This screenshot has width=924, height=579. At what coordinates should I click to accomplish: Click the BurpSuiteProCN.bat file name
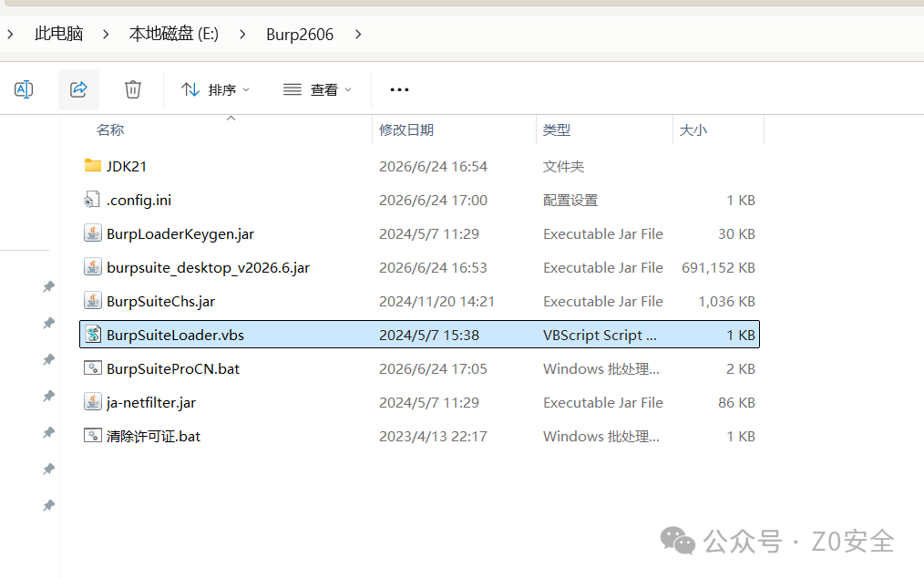[173, 369]
